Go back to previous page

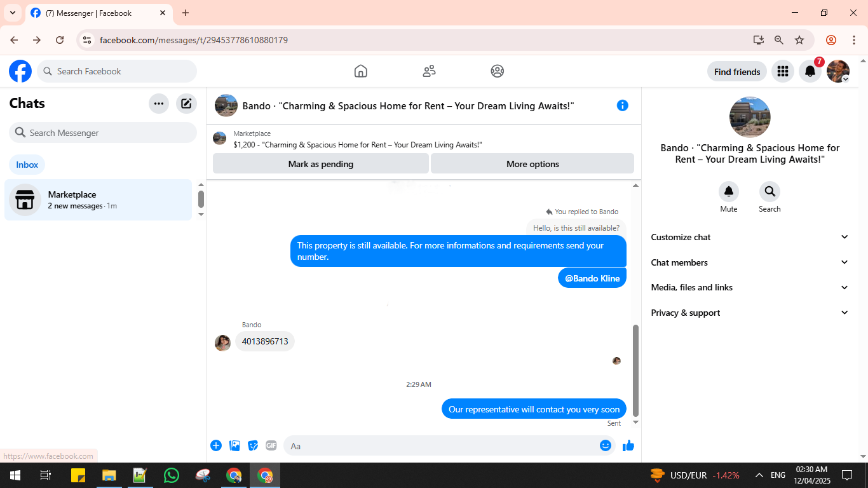click(x=14, y=40)
